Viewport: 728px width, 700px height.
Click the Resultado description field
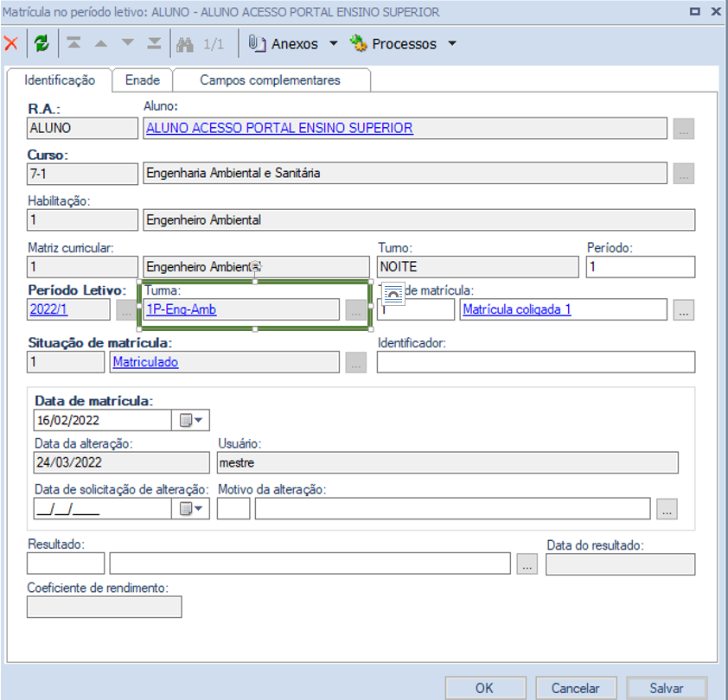(310, 563)
